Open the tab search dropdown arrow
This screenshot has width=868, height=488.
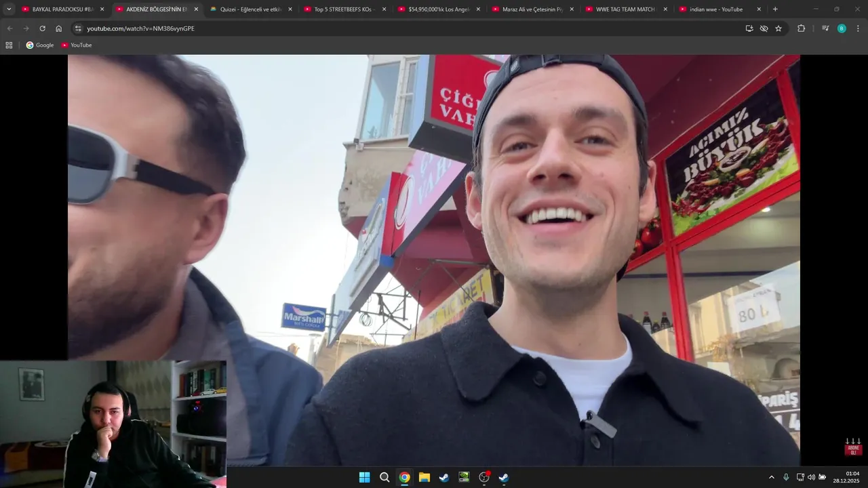[9, 9]
